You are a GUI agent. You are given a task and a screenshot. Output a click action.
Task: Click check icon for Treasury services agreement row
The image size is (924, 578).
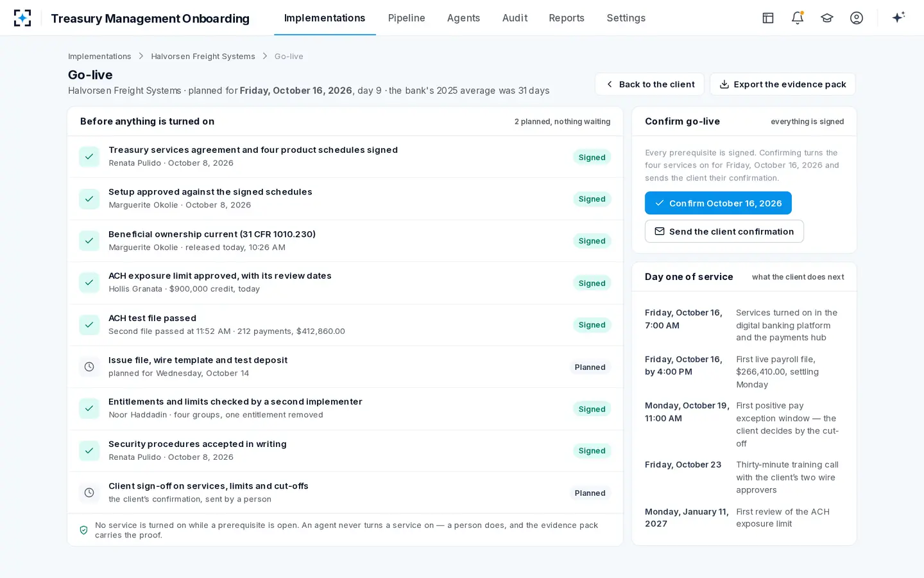(89, 157)
